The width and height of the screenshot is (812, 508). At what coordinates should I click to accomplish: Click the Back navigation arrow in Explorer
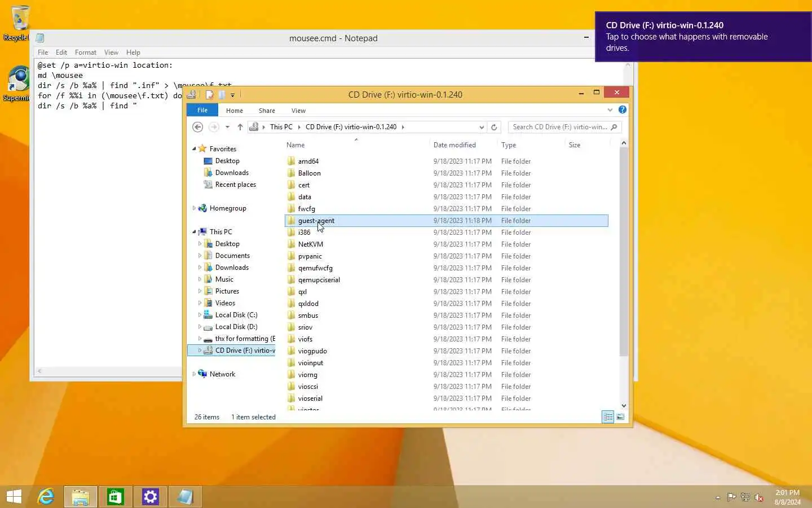coord(197,127)
